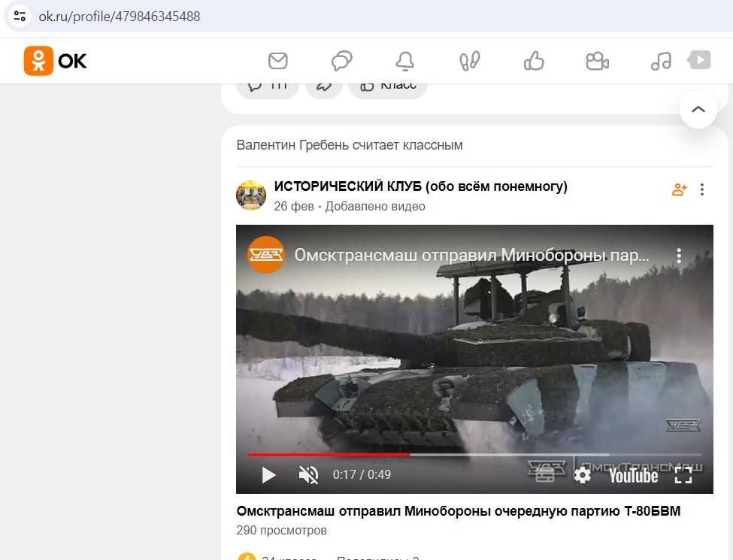Open guests footprints icon
Viewport: 733px width, 560px height.
point(469,61)
